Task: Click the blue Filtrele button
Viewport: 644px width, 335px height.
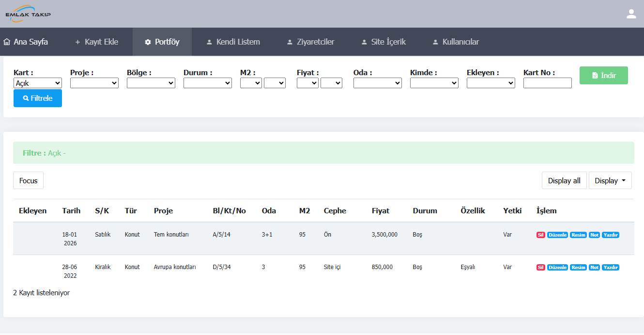Action: click(38, 98)
